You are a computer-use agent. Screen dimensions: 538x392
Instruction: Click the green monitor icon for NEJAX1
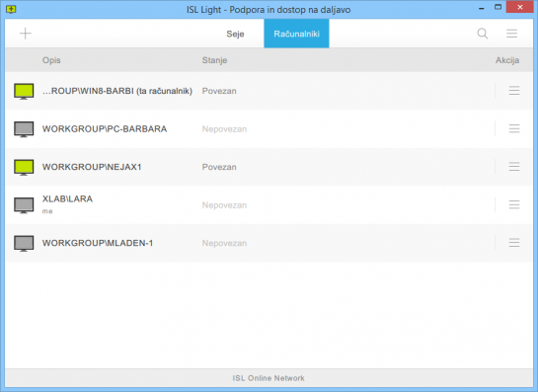click(x=24, y=168)
